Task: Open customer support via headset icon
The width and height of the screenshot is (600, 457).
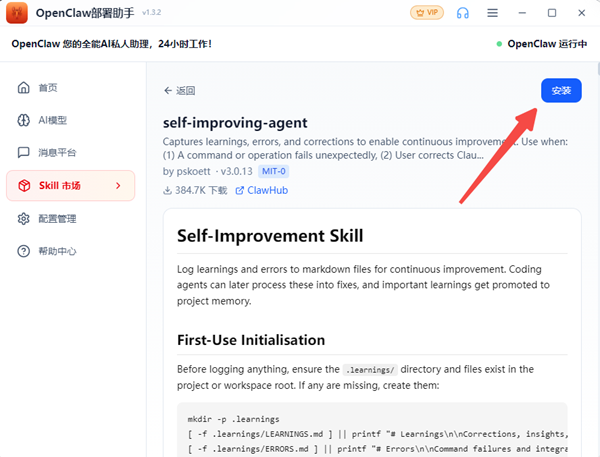Action: tap(463, 13)
